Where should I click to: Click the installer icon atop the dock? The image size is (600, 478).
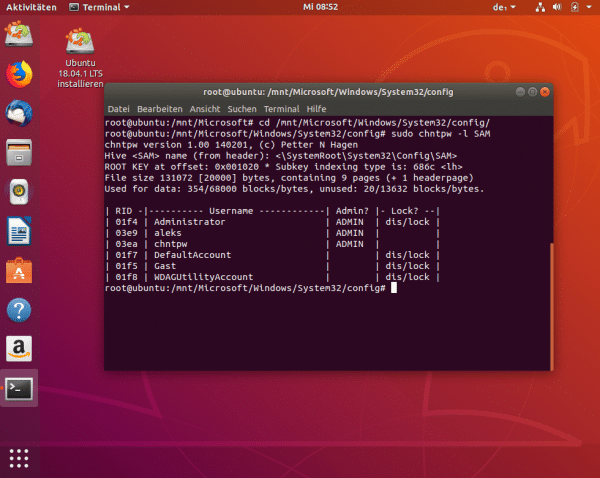[x=19, y=35]
